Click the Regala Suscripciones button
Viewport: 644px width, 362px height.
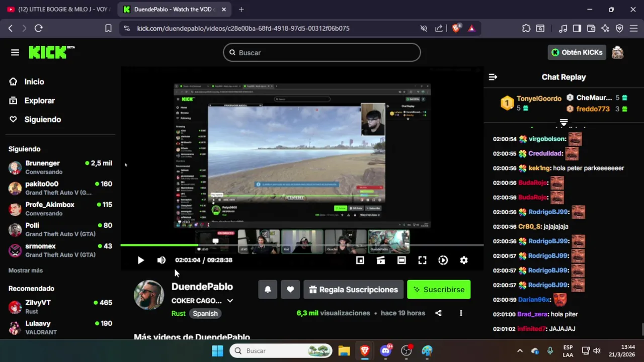tap(353, 290)
